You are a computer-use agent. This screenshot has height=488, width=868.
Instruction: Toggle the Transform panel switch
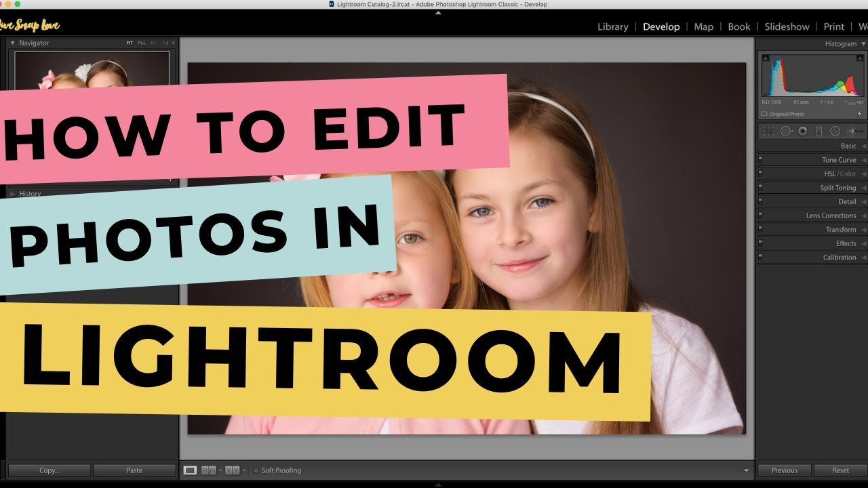pos(760,229)
